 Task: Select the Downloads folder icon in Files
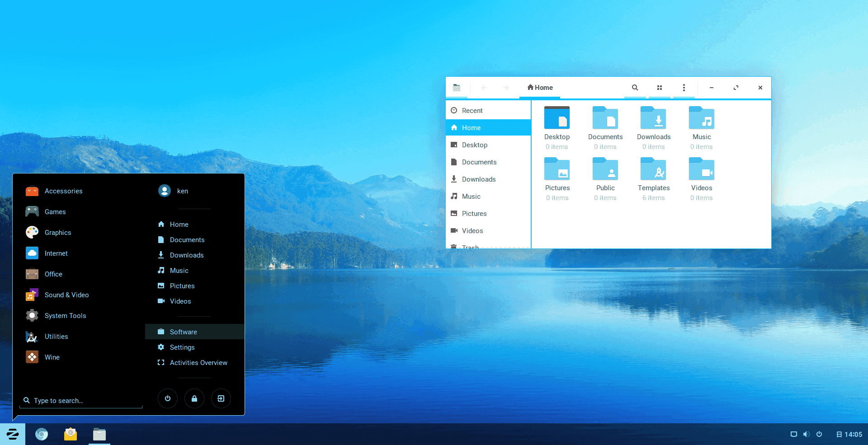click(x=654, y=118)
